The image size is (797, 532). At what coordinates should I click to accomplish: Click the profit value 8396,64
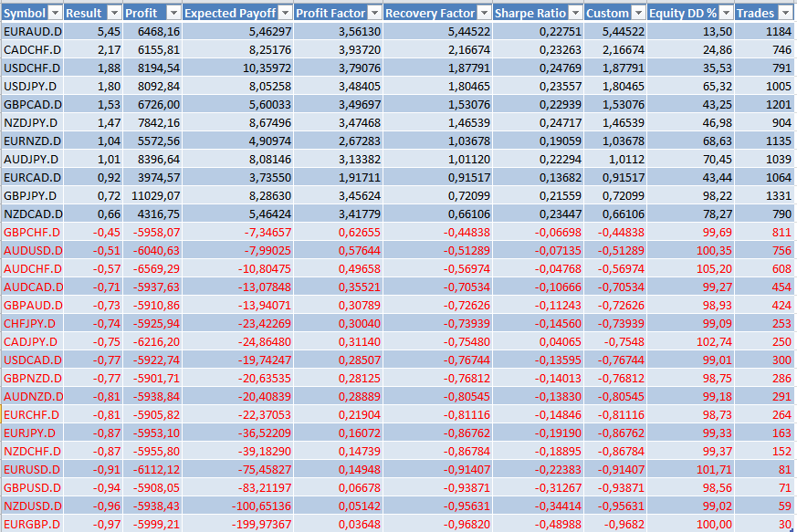coord(159,160)
